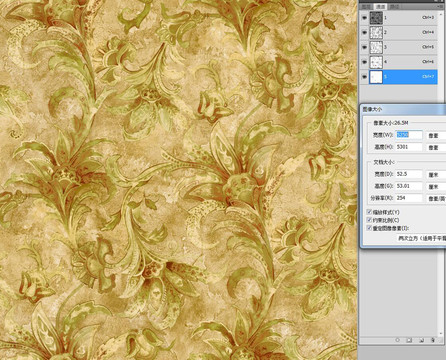Click the Ctrl+3 shortcut text of channel 1

(x=428, y=17)
